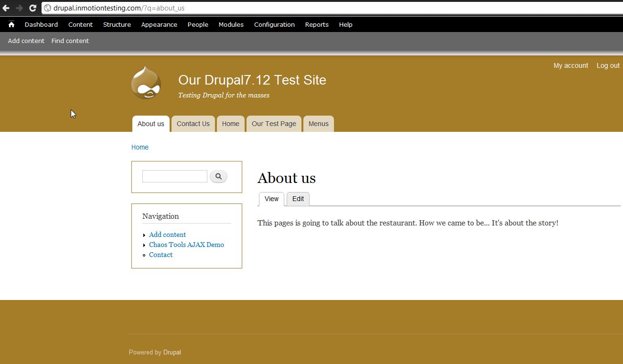Image resolution: width=623 pixels, height=364 pixels.
Task: Click the Find content shortcut
Action: [70, 41]
